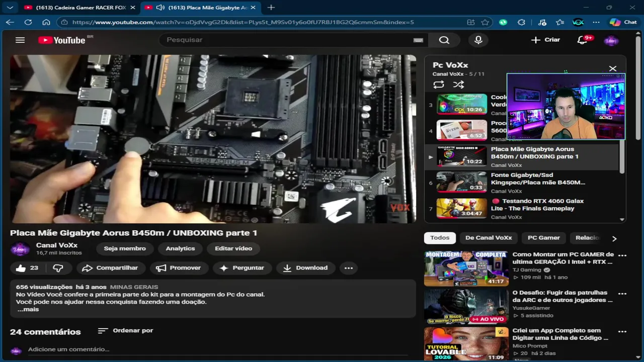Play playlist video 3 with 10:26 duration

(x=461, y=104)
